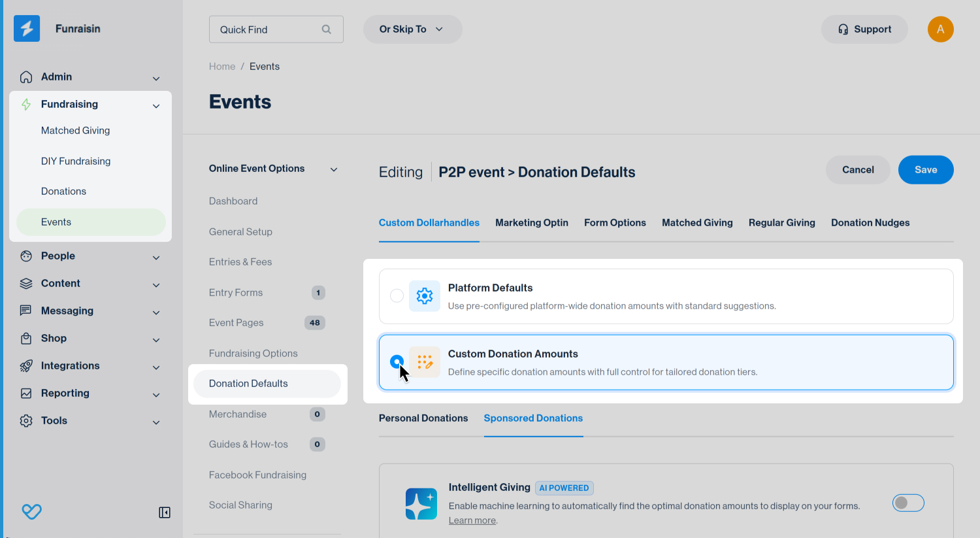Open the Learn more link

472,521
